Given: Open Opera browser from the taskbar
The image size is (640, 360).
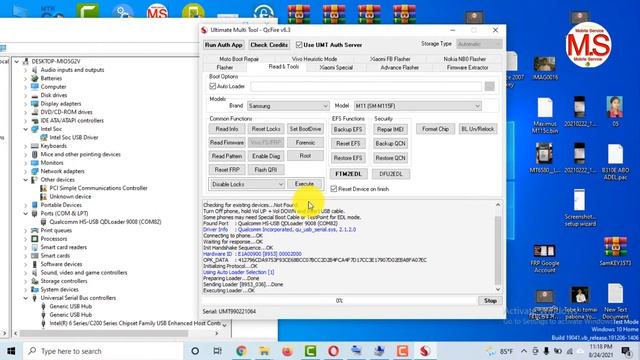Looking at the screenshot, I should pyautogui.click(x=333, y=351).
